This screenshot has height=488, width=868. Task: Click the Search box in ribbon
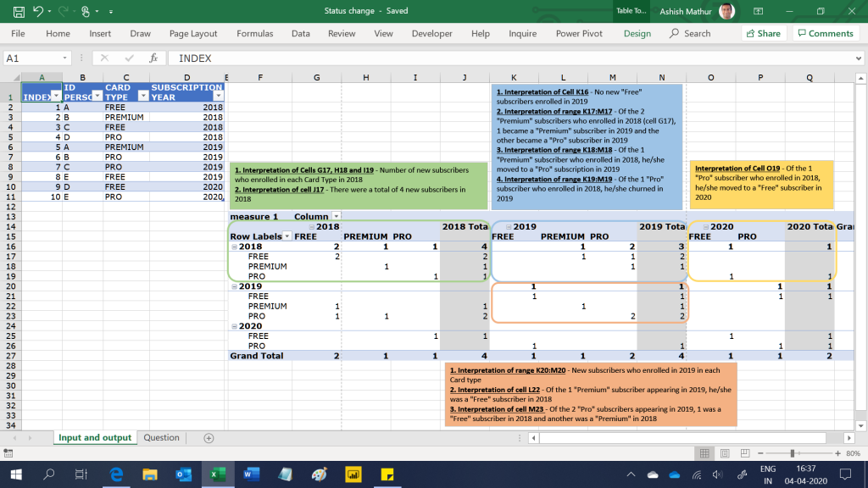tap(690, 33)
